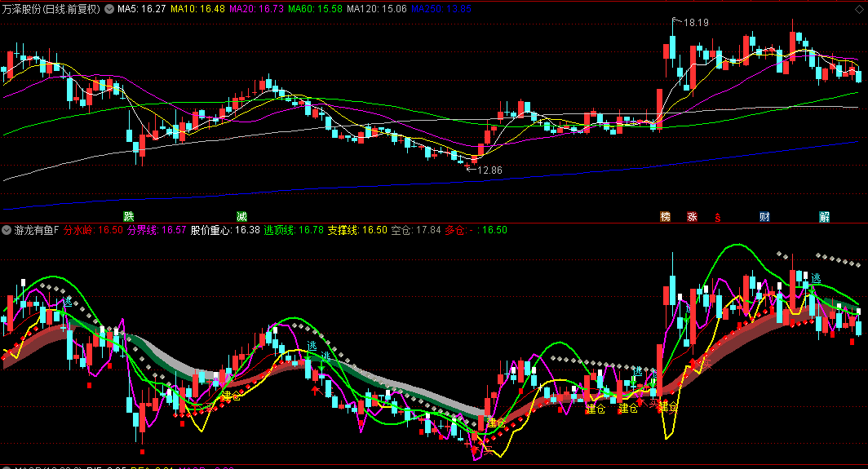Select the MA250: 13.85 indicator label
This screenshot has width=868, height=469.
click(x=441, y=9)
